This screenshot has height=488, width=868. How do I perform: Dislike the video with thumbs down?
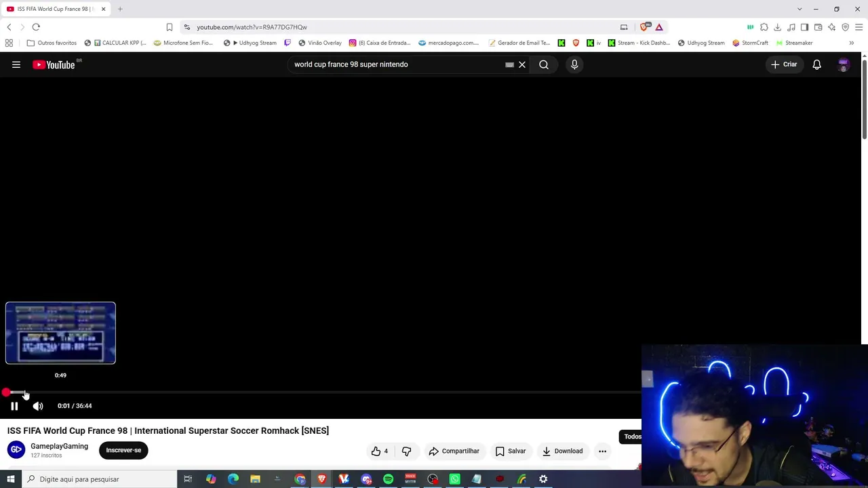point(407,451)
